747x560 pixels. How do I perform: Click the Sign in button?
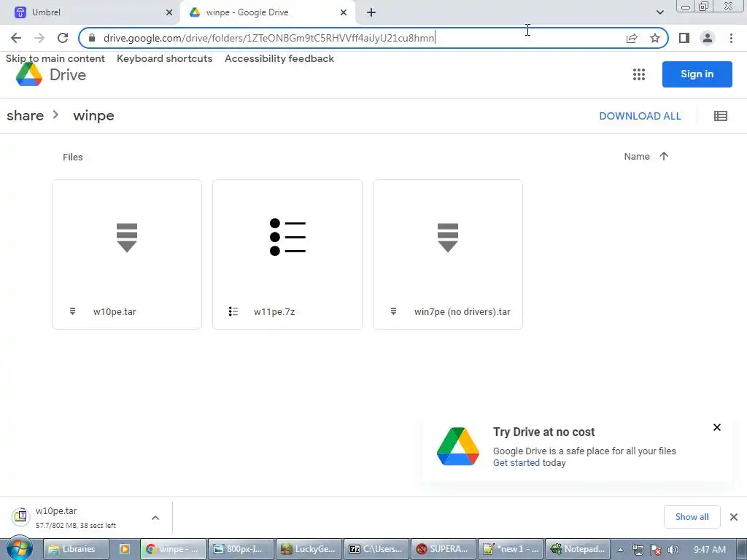(x=697, y=74)
